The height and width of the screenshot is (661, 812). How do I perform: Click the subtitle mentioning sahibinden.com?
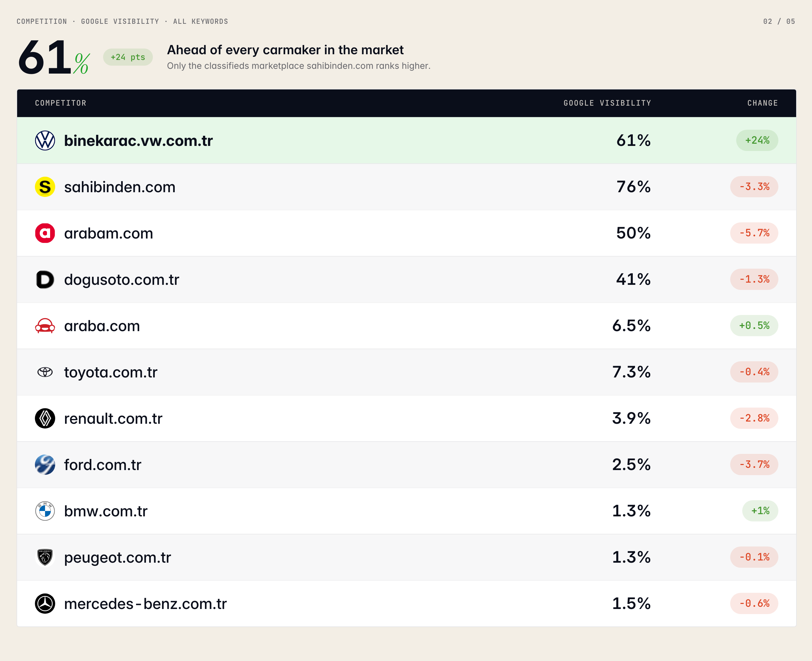[x=298, y=66]
